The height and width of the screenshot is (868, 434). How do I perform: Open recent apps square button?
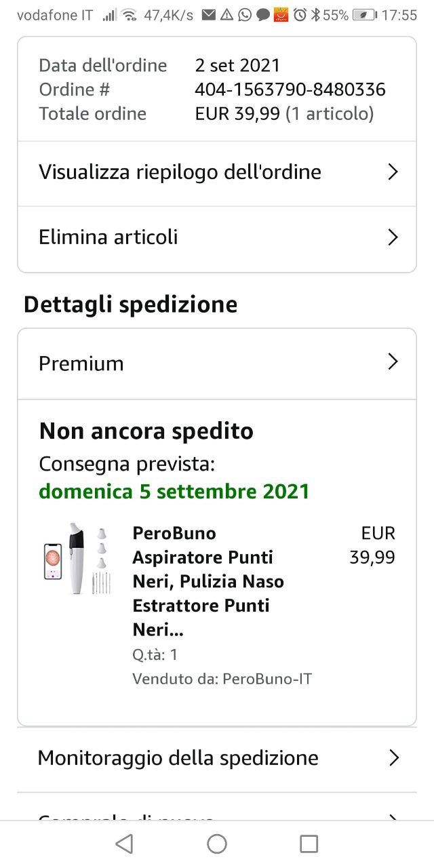coord(309,844)
